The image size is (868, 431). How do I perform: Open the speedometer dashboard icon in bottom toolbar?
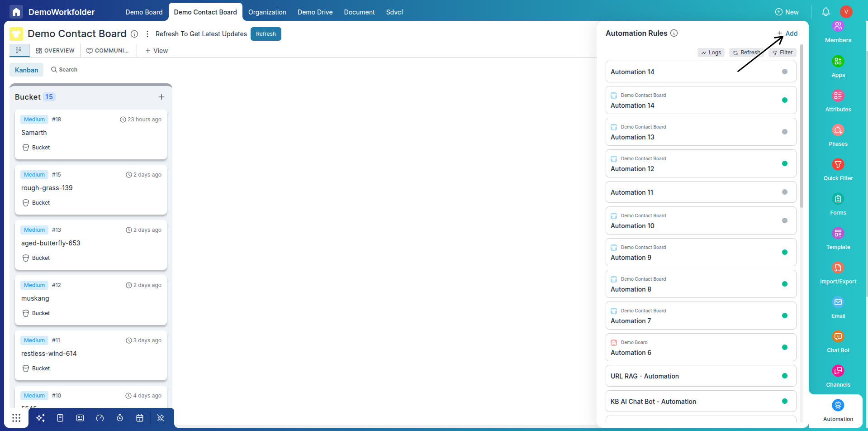point(100,418)
